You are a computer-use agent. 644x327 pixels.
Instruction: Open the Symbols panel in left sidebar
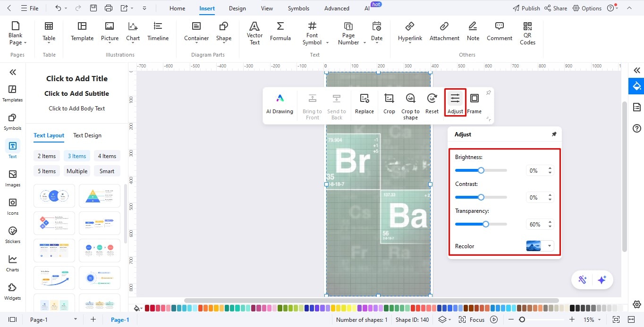(x=13, y=122)
